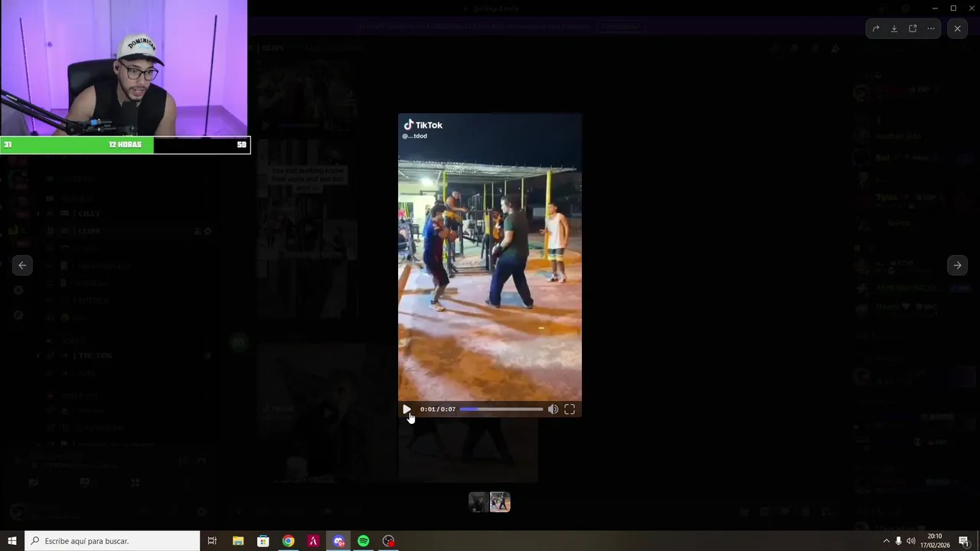The width and height of the screenshot is (980, 551).
Task: Open system volume control in the tray
Action: click(x=910, y=541)
